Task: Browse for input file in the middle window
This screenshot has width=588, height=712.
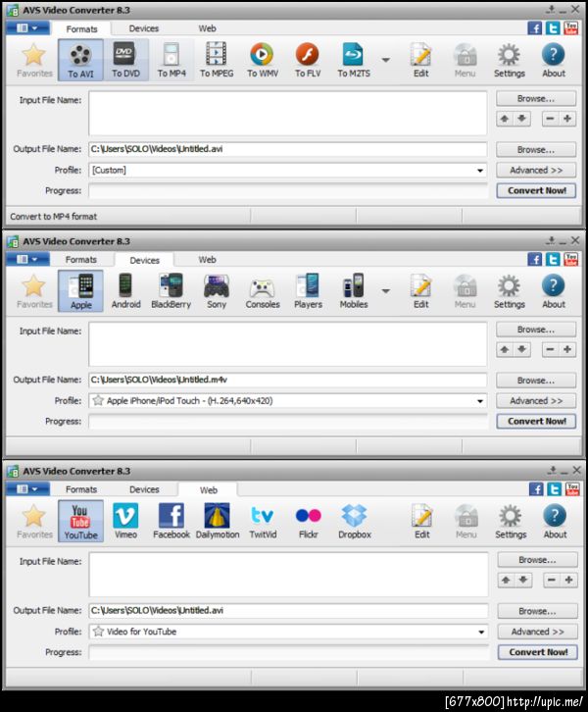Action: point(536,330)
